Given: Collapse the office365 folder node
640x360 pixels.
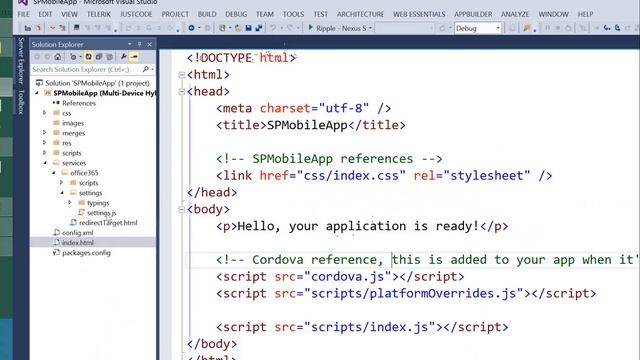Looking at the screenshot, I should (x=53, y=173).
